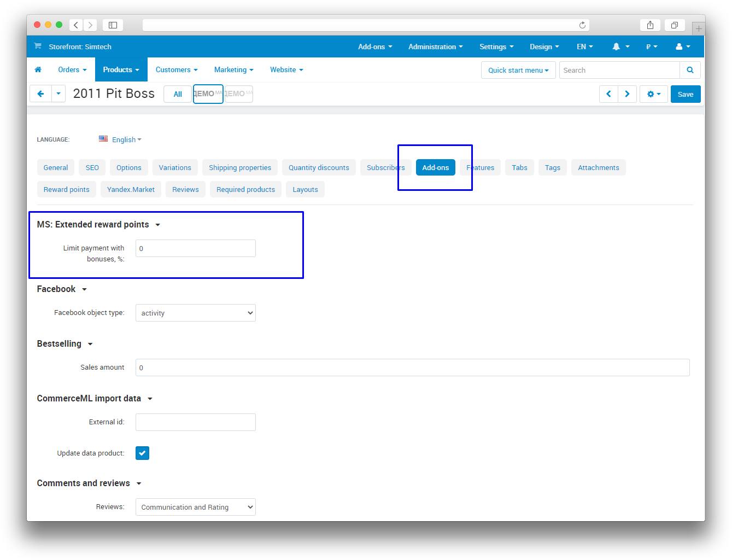Click the home icon in navigation bar

click(x=38, y=70)
